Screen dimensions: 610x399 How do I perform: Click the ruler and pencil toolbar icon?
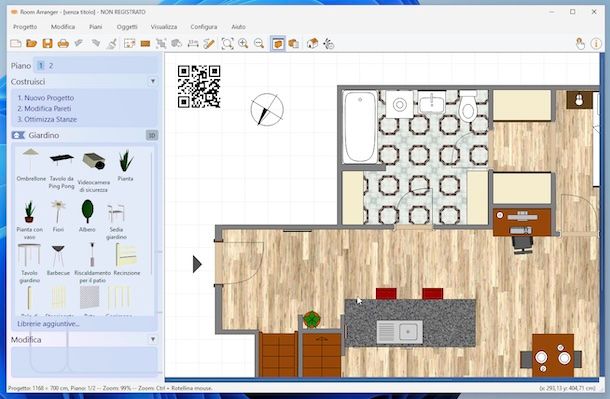pyautogui.click(x=209, y=44)
